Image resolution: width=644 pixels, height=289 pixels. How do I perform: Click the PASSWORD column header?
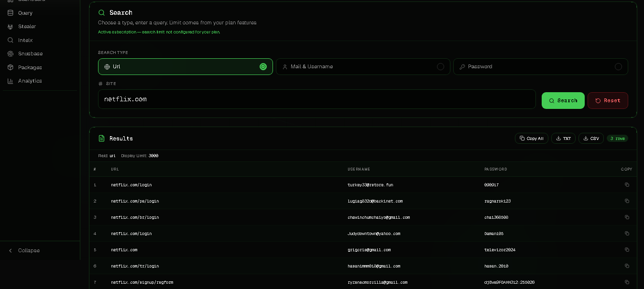pos(496,169)
